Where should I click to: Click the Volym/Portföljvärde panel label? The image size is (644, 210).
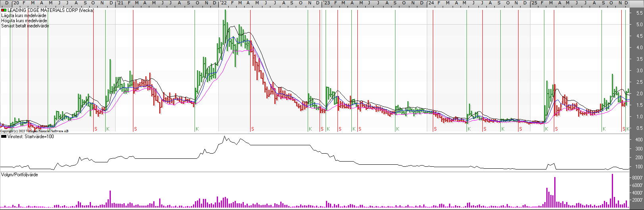pyautogui.click(x=19, y=175)
